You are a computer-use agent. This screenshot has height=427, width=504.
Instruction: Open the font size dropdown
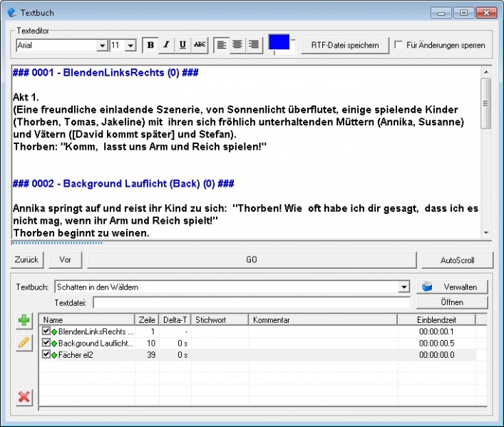pyautogui.click(x=130, y=46)
